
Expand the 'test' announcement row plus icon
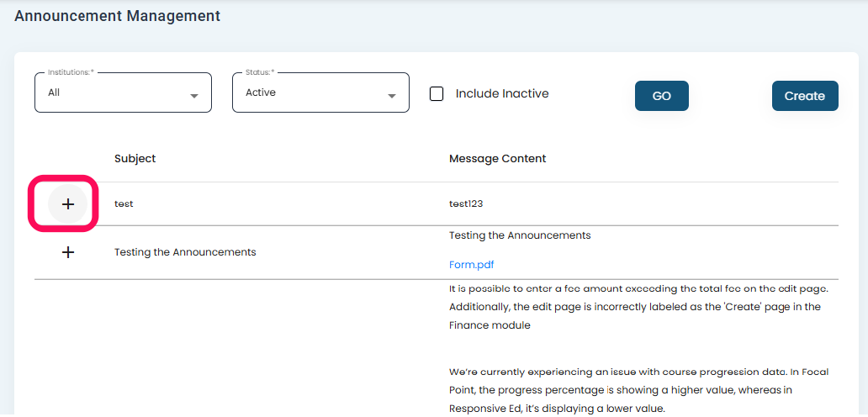(68, 204)
